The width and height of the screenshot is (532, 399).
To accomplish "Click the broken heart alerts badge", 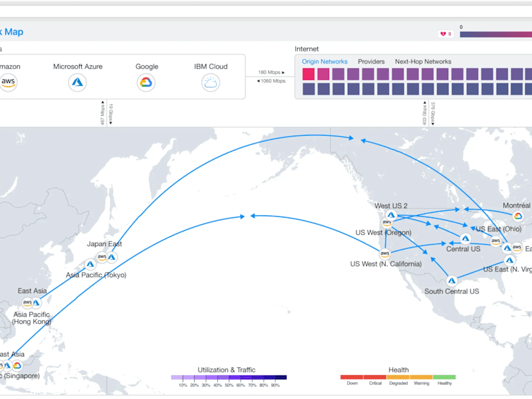I will point(446,34).
